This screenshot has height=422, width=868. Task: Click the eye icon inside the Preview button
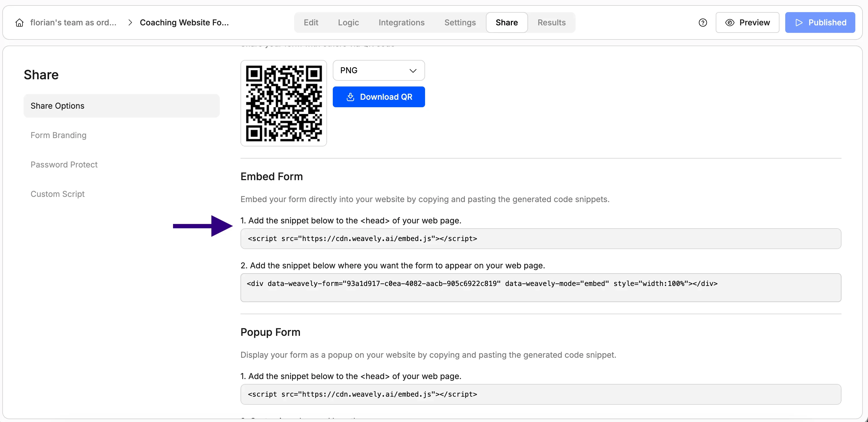(x=730, y=22)
